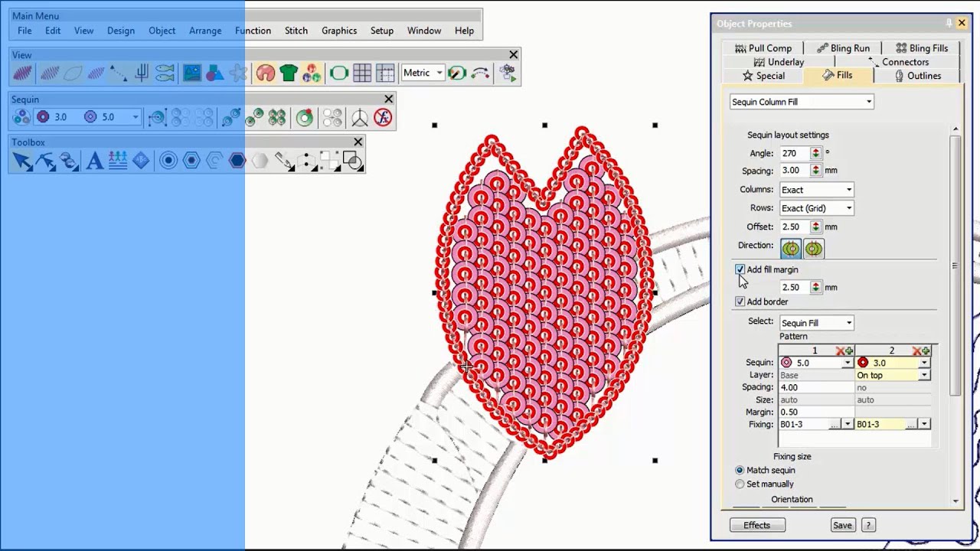Close the Toolbox panel
The width and height of the screenshot is (980, 551).
coord(358,142)
